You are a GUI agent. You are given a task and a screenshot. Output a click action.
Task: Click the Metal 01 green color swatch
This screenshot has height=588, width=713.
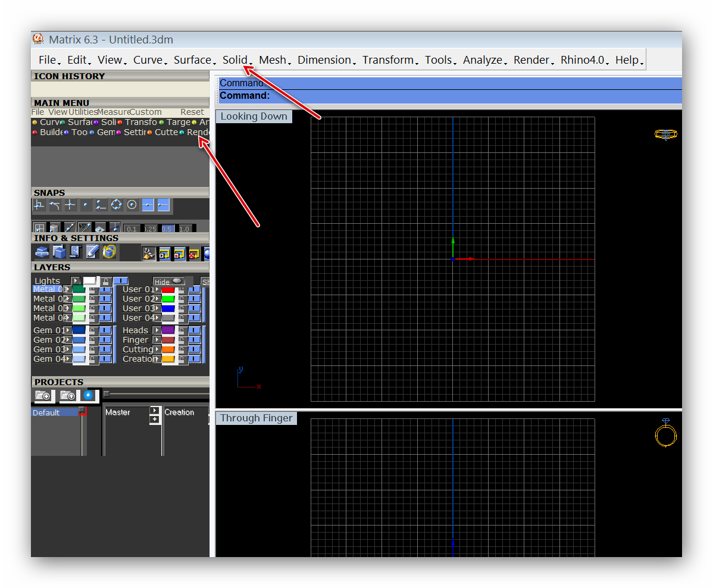pos(79,289)
